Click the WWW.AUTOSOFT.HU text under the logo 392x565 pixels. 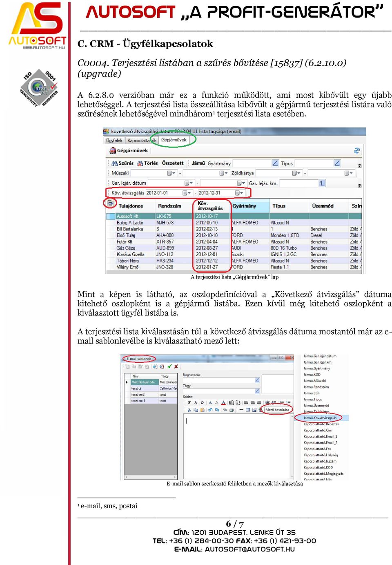[44, 47]
